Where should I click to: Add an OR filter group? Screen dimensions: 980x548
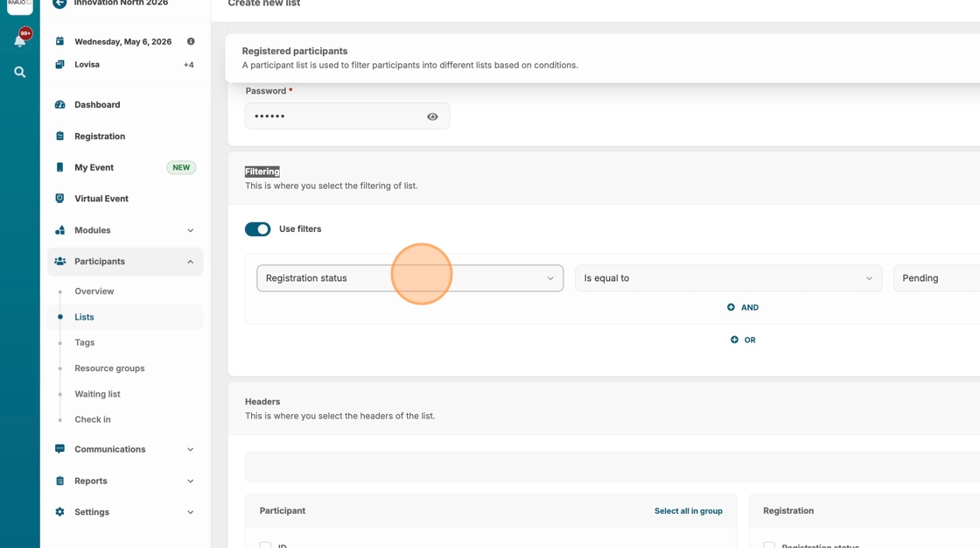pyautogui.click(x=743, y=340)
